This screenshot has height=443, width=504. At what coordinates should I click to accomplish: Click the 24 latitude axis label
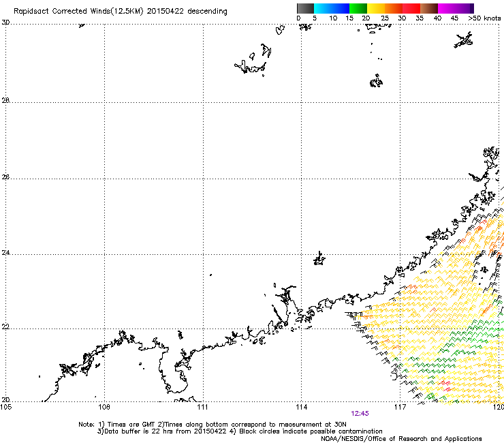tap(5, 253)
